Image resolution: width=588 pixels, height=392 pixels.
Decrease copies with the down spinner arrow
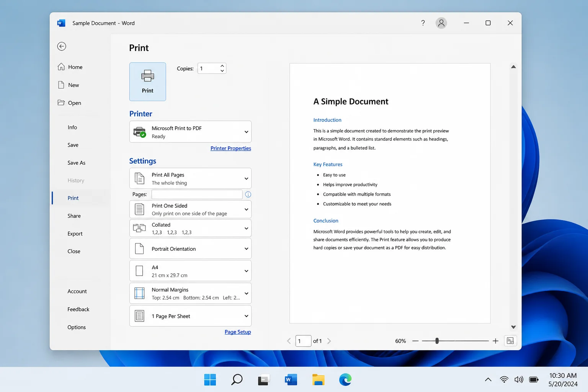coord(222,71)
